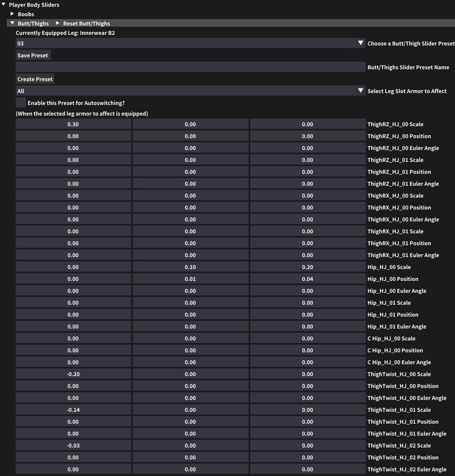Click the Save Preset button

point(33,55)
